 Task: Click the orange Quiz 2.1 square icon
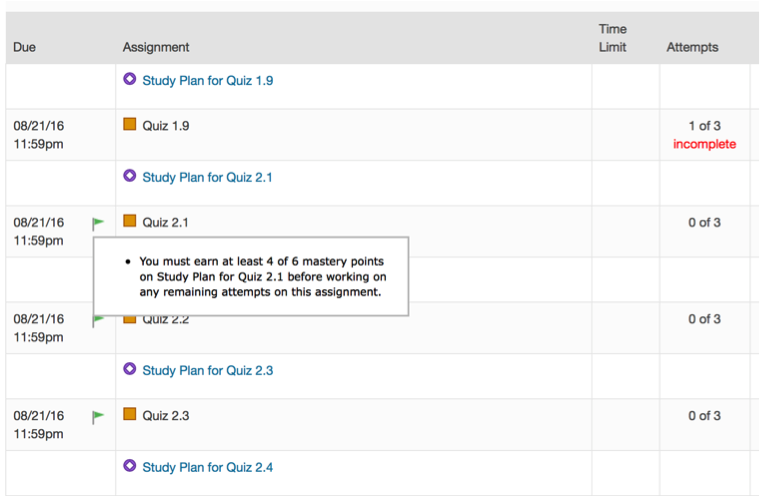pos(129,221)
